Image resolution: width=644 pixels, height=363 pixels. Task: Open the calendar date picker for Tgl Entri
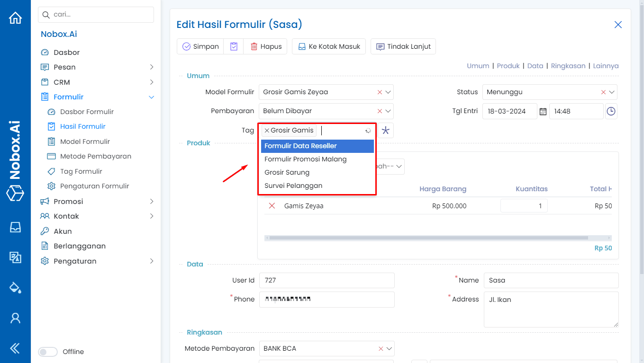point(543,112)
